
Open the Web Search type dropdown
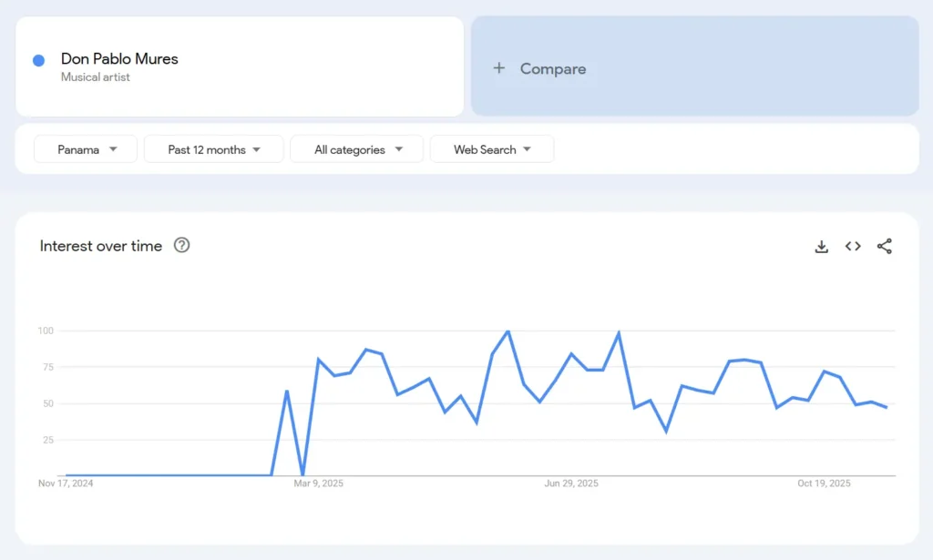pos(491,149)
